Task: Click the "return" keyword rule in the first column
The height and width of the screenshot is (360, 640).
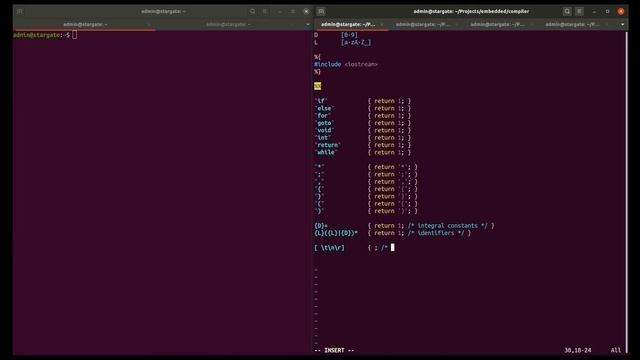Action: [327, 145]
